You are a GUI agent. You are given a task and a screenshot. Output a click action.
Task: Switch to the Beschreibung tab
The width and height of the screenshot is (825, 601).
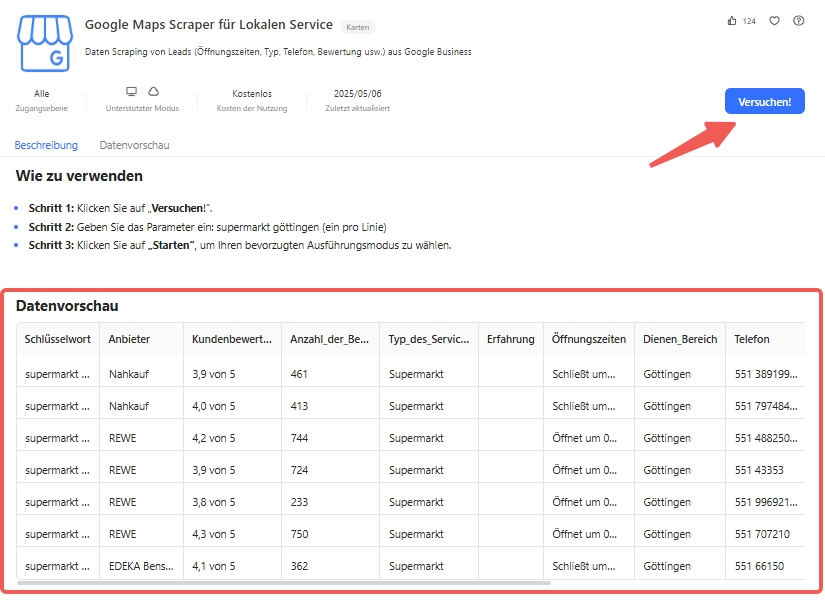pyautogui.click(x=46, y=145)
